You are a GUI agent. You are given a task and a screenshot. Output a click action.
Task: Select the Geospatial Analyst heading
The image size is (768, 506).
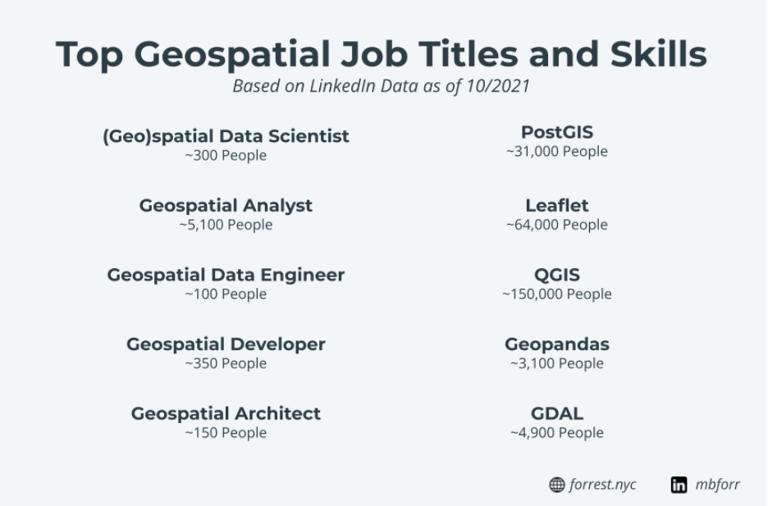[x=226, y=205]
